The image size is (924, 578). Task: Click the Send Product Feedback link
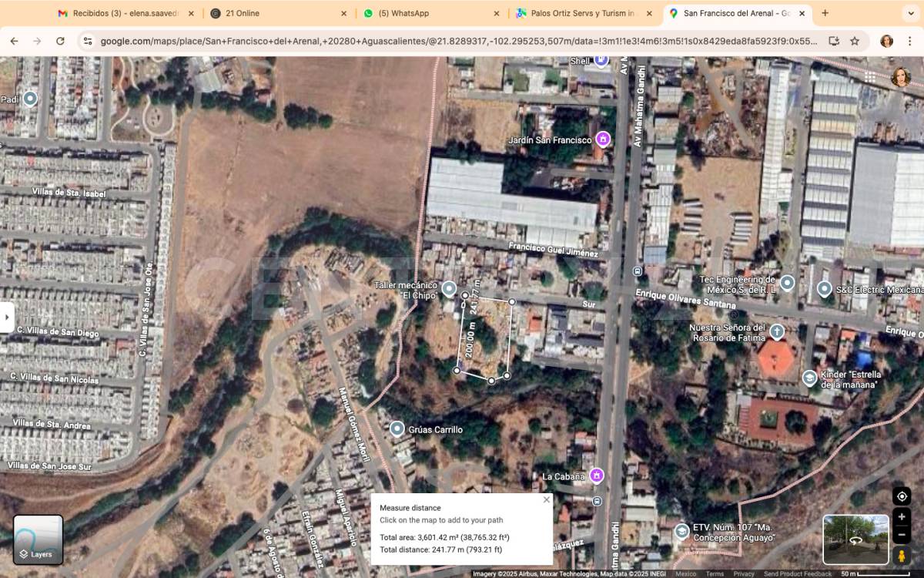(x=797, y=573)
